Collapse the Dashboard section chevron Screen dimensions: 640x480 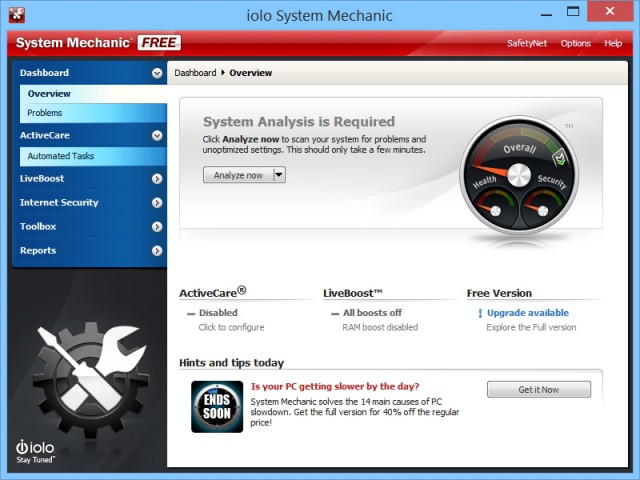(x=157, y=73)
